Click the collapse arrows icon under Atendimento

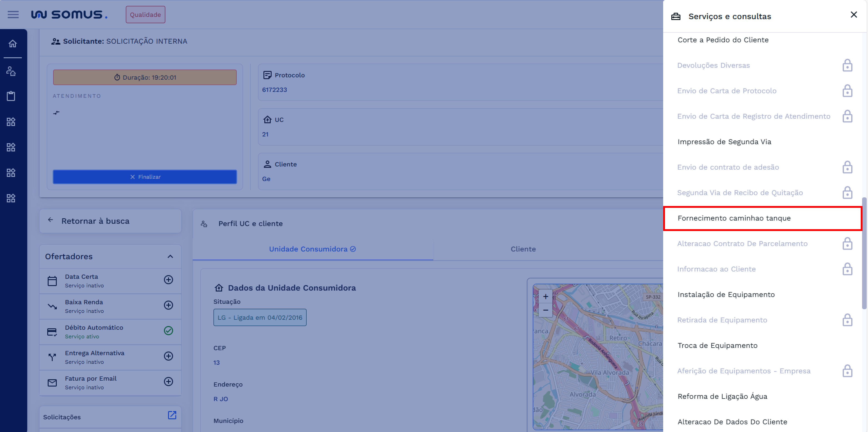56,113
